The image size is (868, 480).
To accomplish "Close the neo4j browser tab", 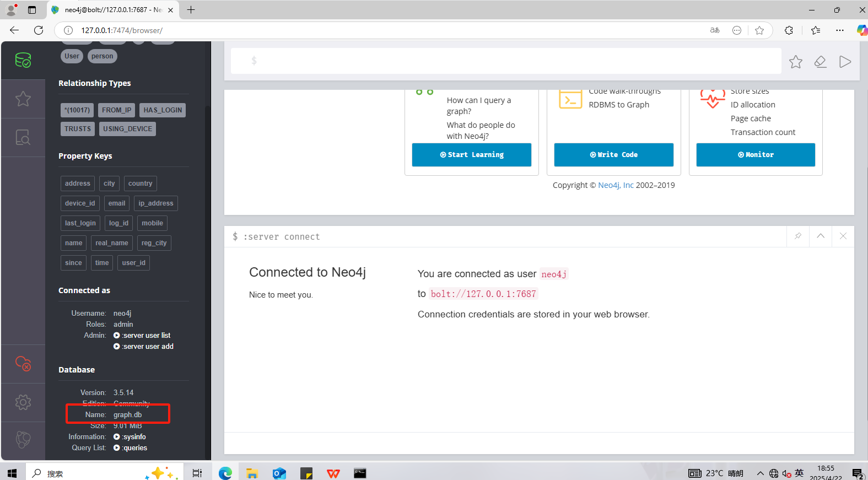I will tap(170, 10).
